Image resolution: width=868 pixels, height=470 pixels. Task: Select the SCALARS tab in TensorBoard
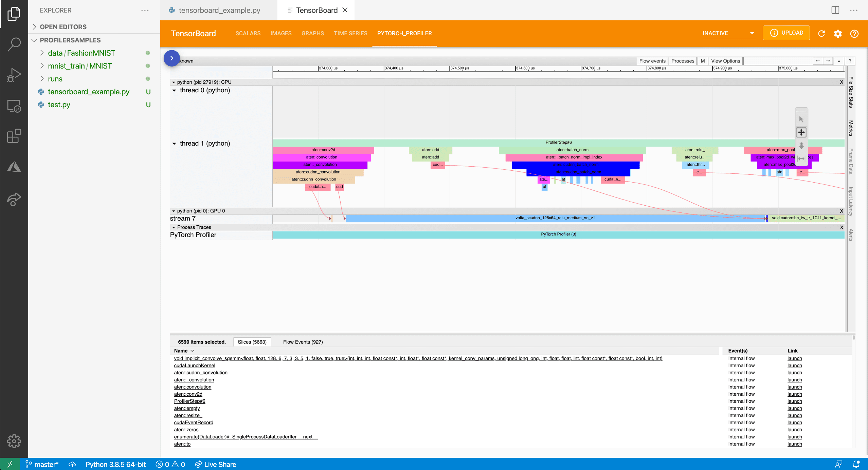click(247, 33)
